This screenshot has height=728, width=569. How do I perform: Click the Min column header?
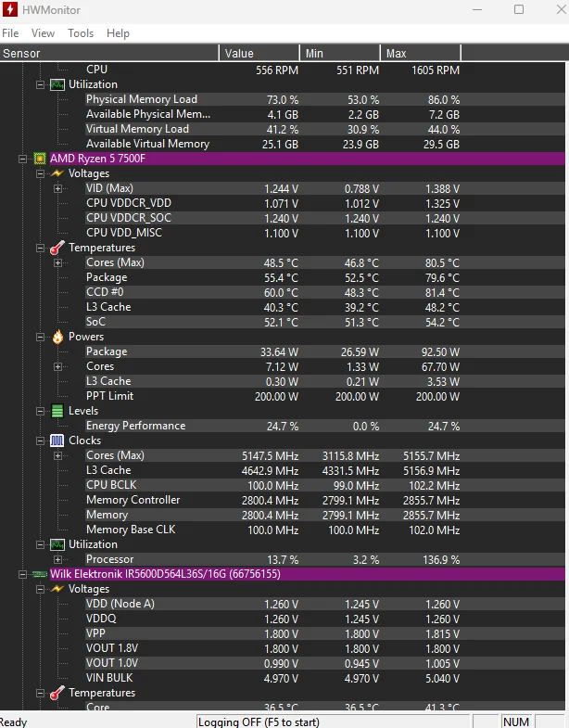tap(340, 54)
